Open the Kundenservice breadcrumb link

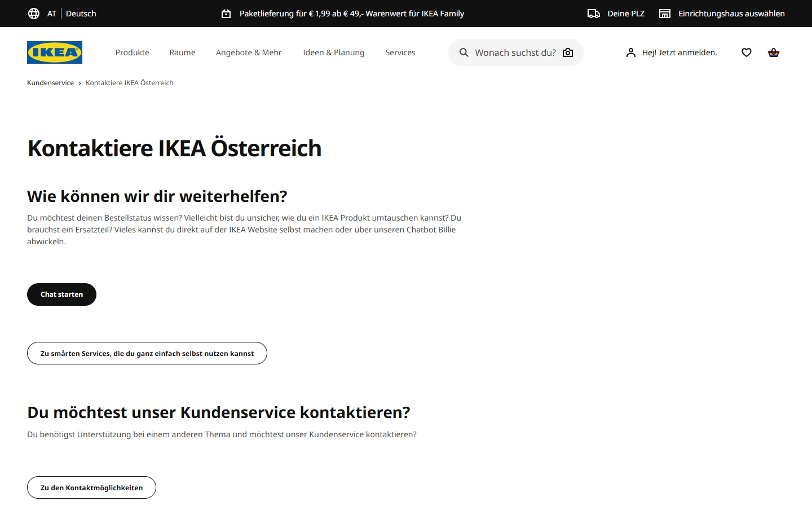pos(50,82)
